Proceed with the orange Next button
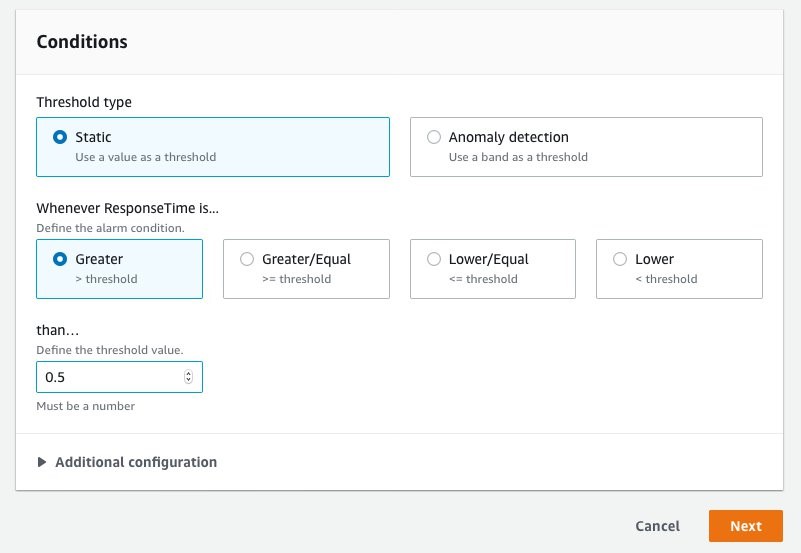 (x=746, y=526)
